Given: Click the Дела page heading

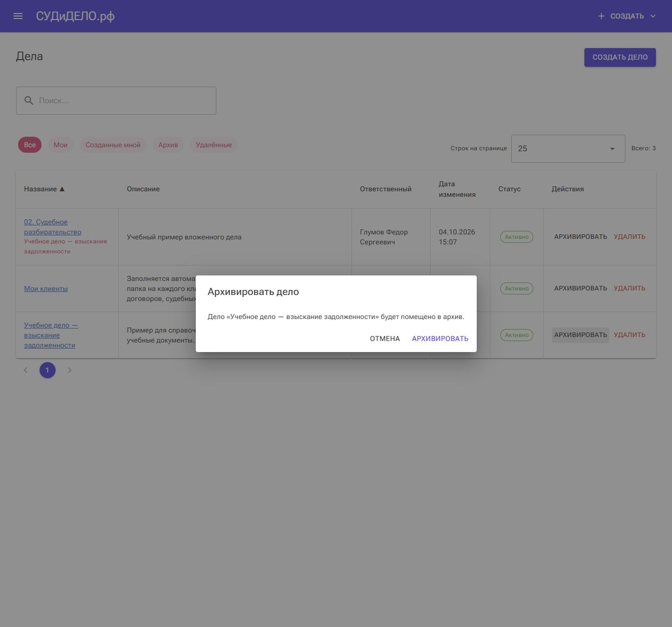Looking at the screenshot, I should pos(30,57).
